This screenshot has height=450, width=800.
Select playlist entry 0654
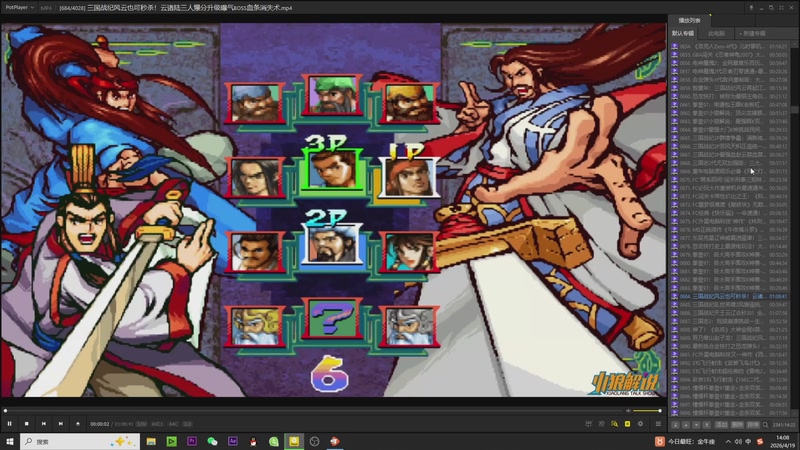730,46
